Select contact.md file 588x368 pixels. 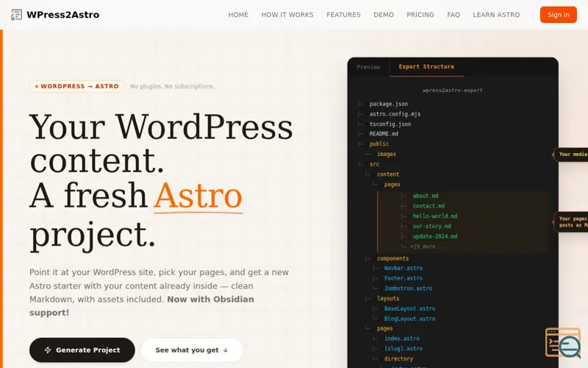pyautogui.click(x=429, y=206)
